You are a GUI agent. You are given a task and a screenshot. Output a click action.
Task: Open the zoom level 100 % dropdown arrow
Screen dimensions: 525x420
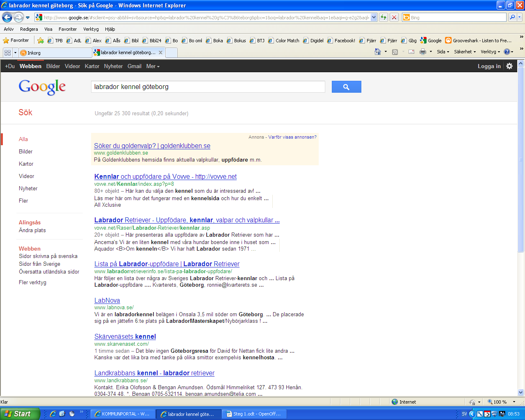tap(514, 402)
